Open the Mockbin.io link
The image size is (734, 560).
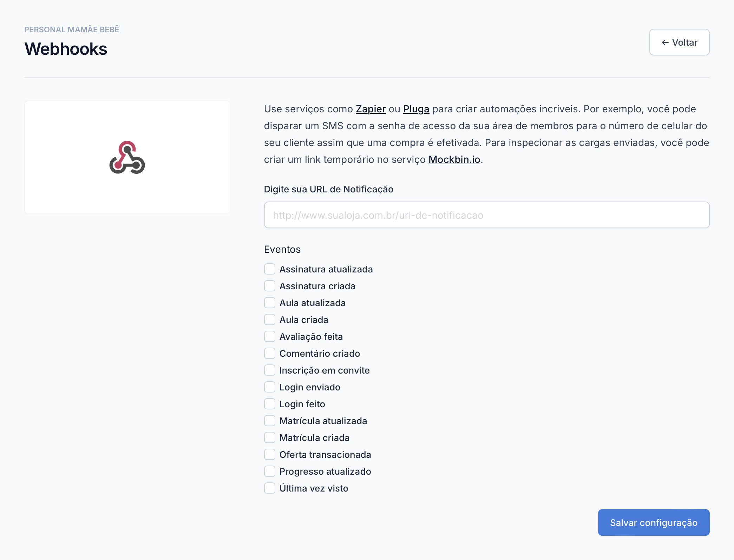point(454,160)
